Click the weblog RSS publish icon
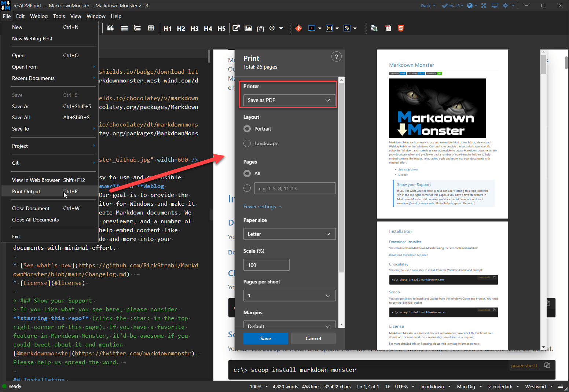The image size is (569, 392). (x=347, y=28)
